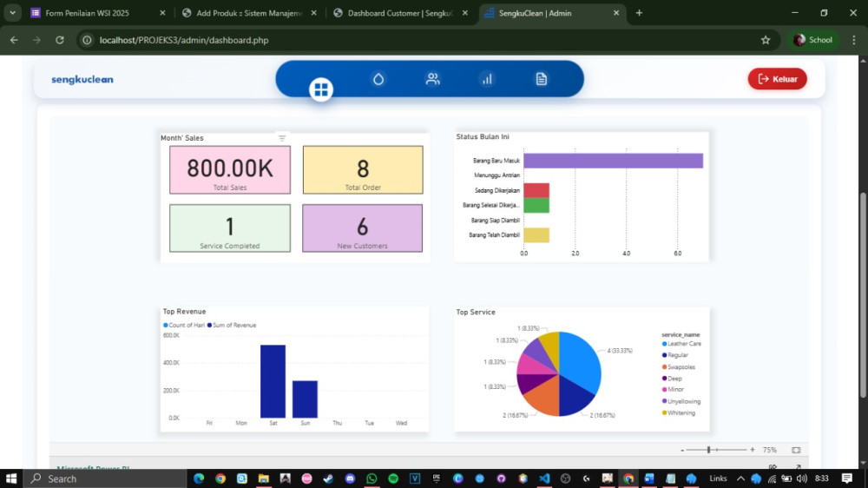Click the Keluar logout button
Screen dimensions: 868x488
pyautogui.click(x=777, y=79)
